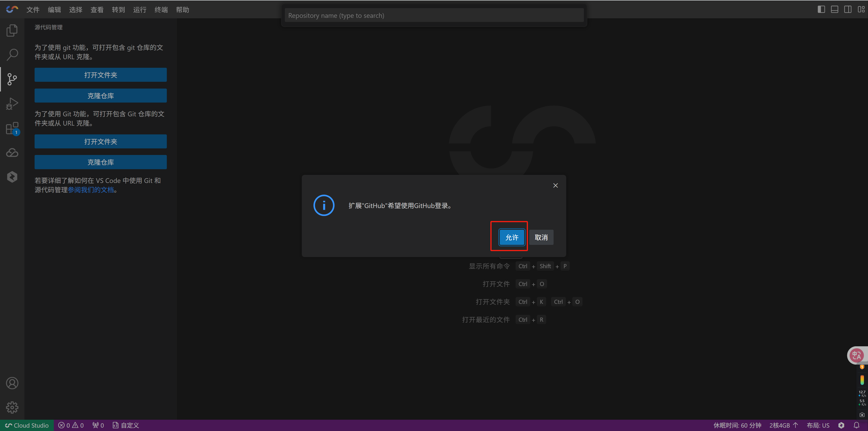Open the Explorer files icon
Screen dimensions: 868x431
pos(12,30)
